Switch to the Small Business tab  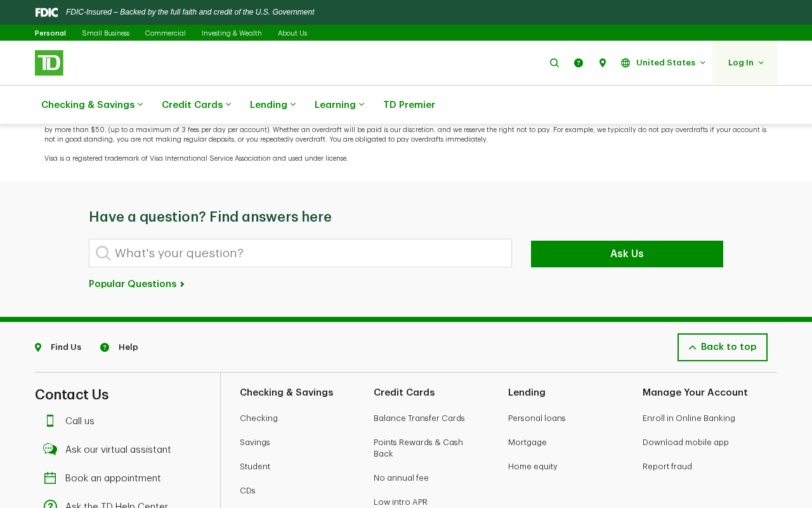[x=105, y=33]
